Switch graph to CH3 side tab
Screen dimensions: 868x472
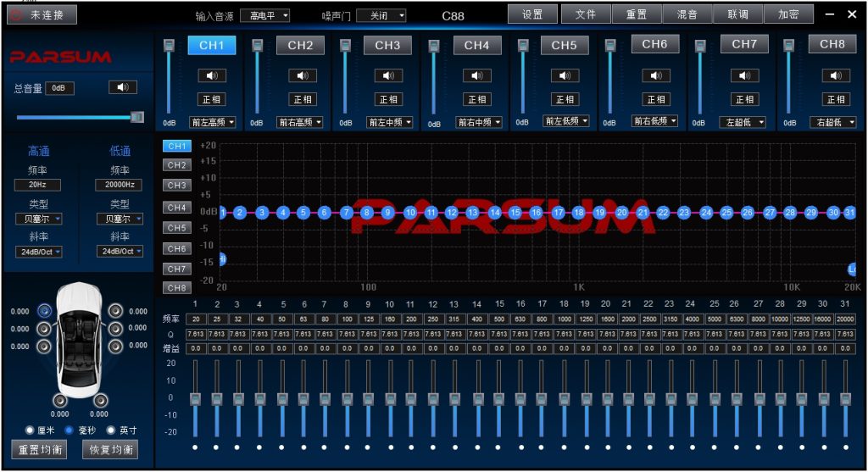[x=176, y=186]
